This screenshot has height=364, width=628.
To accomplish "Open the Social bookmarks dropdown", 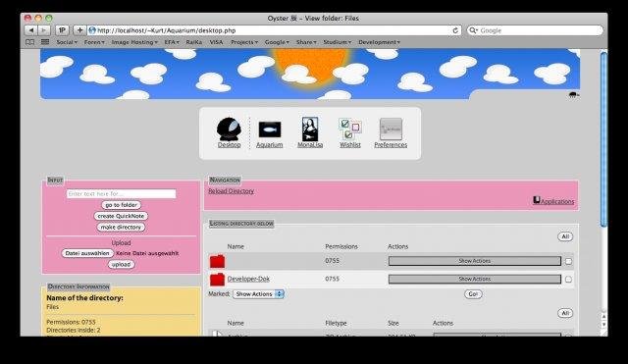I will click(x=67, y=42).
